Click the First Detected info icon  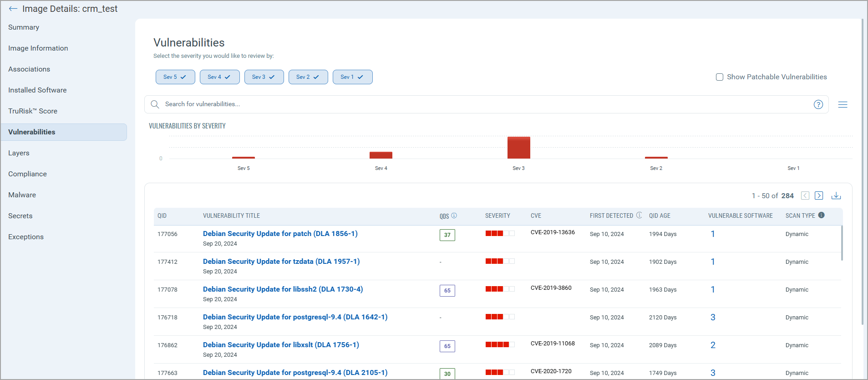pos(639,215)
